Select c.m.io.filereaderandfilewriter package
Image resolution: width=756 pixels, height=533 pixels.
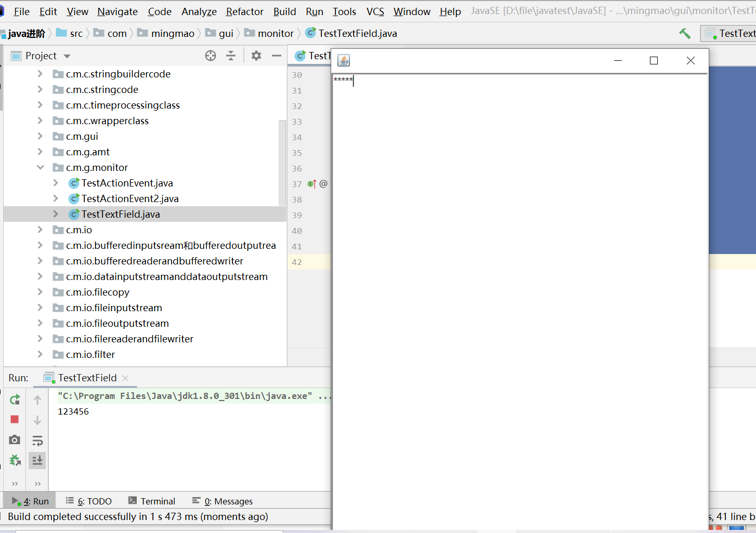click(129, 339)
